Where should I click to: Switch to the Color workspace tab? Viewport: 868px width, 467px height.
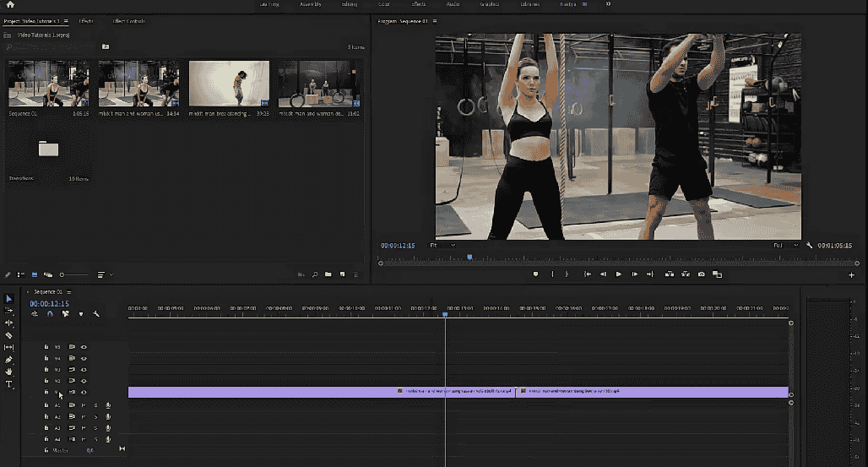(384, 4)
